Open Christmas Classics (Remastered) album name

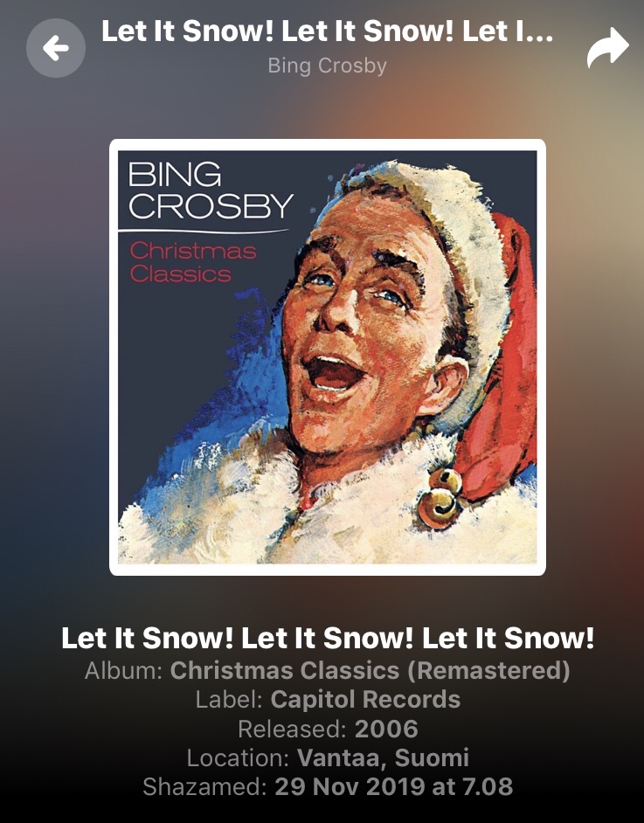pos(370,670)
